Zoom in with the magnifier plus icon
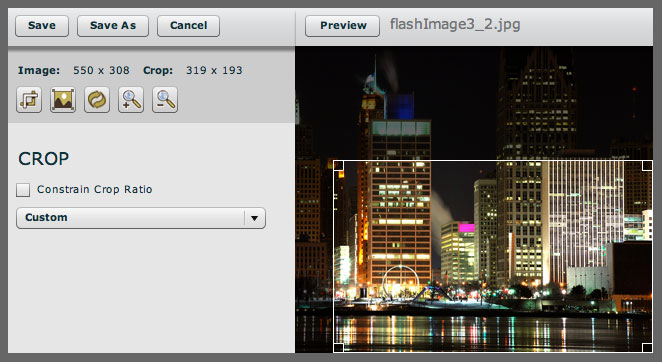The width and height of the screenshot is (662, 362). tap(131, 100)
